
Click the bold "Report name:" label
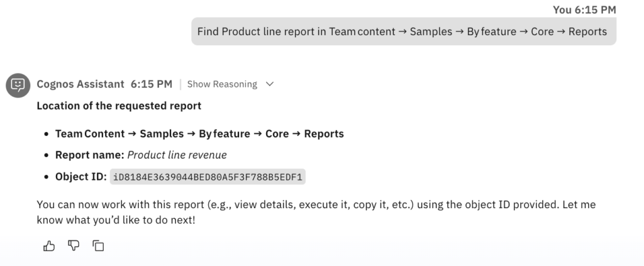(89, 155)
